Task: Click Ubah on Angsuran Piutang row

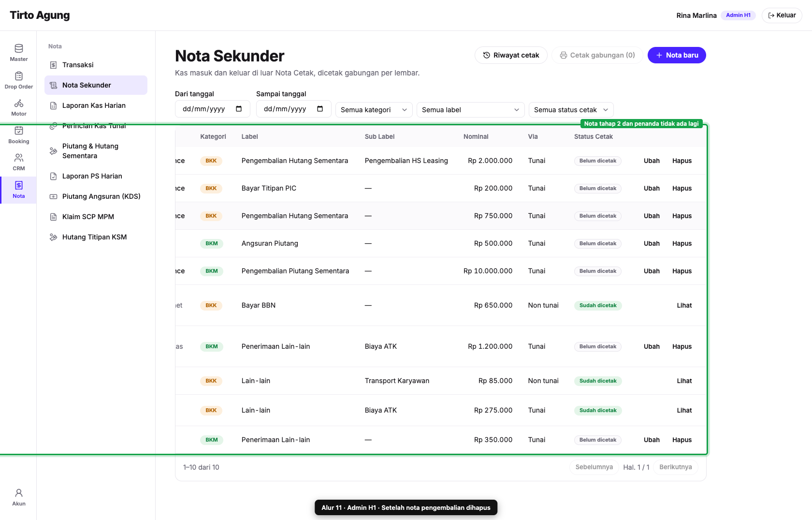Action: coord(652,243)
